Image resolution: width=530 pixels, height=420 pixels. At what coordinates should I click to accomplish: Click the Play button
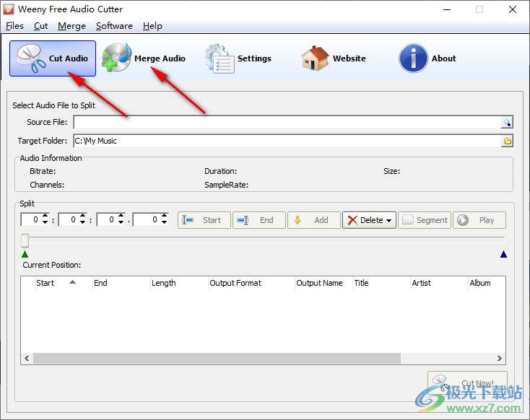point(479,220)
